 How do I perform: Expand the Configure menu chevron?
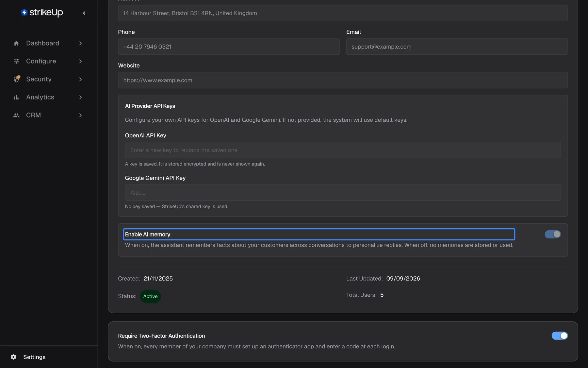pos(80,61)
